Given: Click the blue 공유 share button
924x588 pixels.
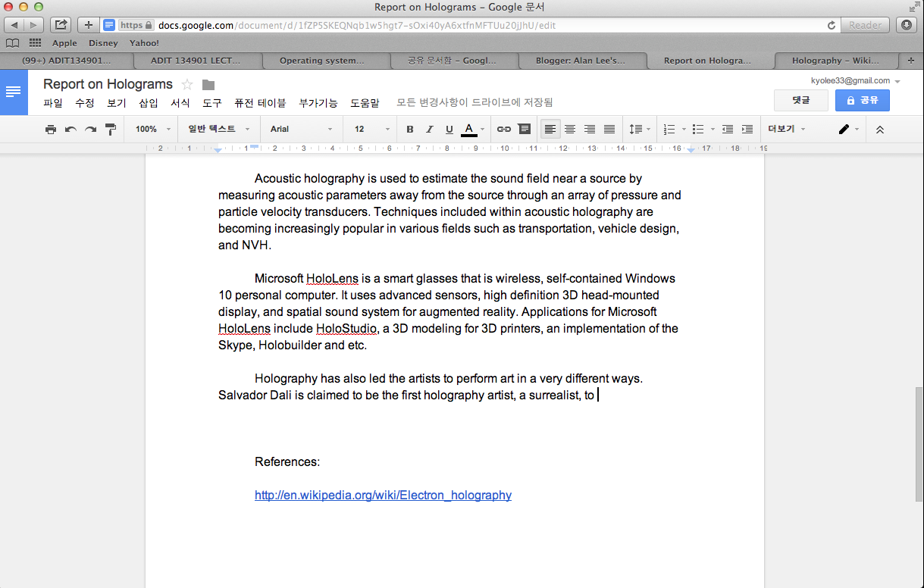Looking at the screenshot, I should pyautogui.click(x=863, y=100).
